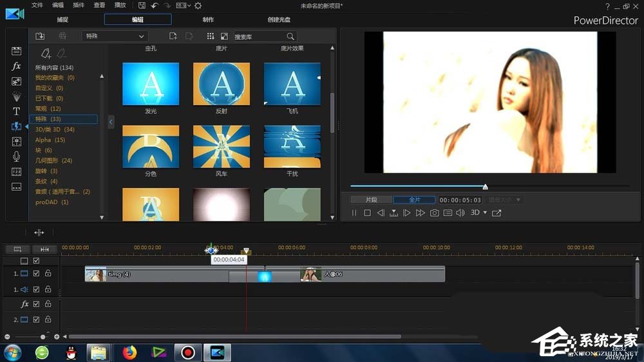Click the import media folder icon
Screen dimensions: 644x362
click(x=40, y=36)
